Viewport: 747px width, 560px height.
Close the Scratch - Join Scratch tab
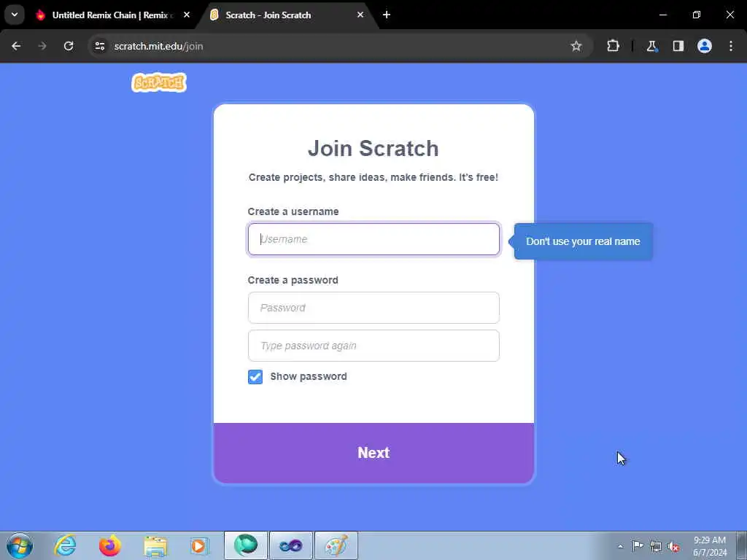[360, 15]
